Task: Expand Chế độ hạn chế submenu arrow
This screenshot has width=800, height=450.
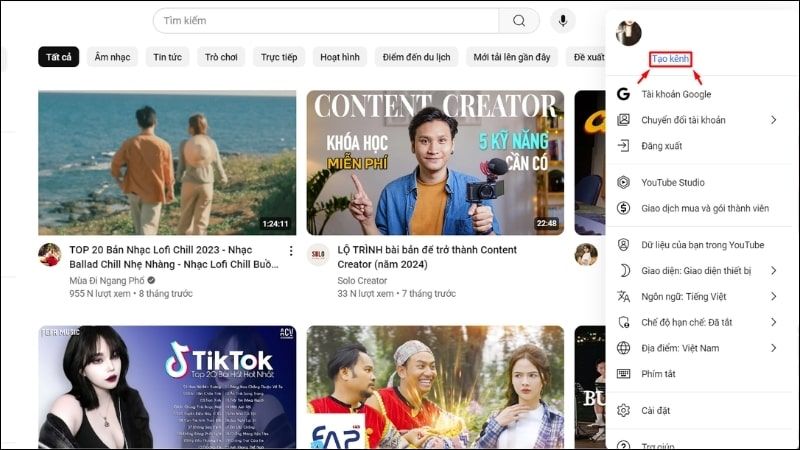Action: (773, 322)
